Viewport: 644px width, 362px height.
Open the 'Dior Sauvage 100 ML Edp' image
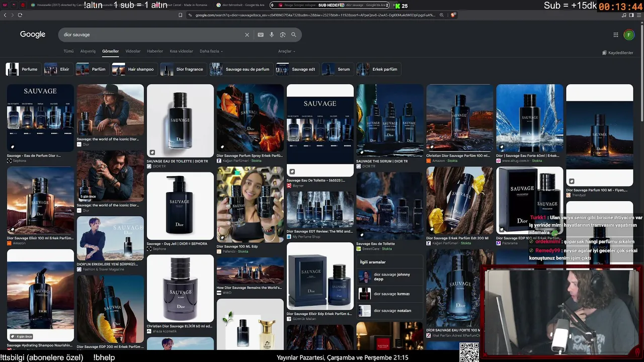[250, 205]
